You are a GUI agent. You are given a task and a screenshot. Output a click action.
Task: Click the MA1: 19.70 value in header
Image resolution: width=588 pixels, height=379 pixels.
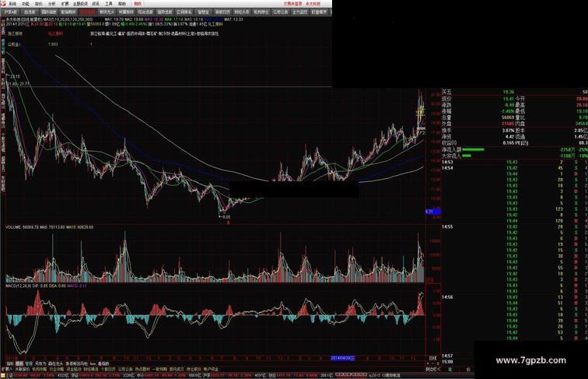tap(114, 19)
